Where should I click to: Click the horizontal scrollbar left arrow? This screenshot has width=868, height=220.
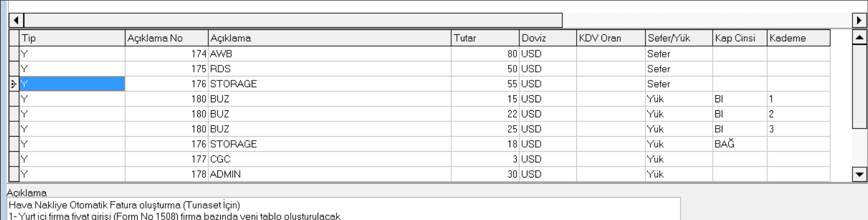[15, 20]
